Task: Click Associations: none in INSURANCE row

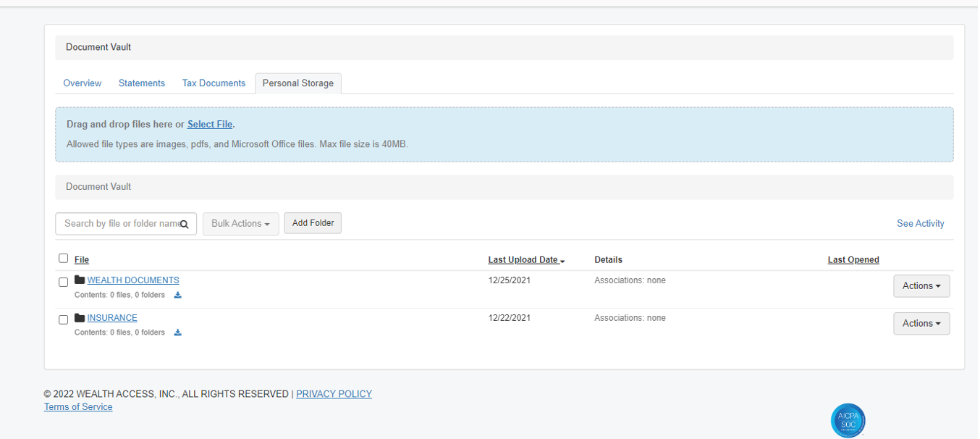Action: (x=630, y=318)
